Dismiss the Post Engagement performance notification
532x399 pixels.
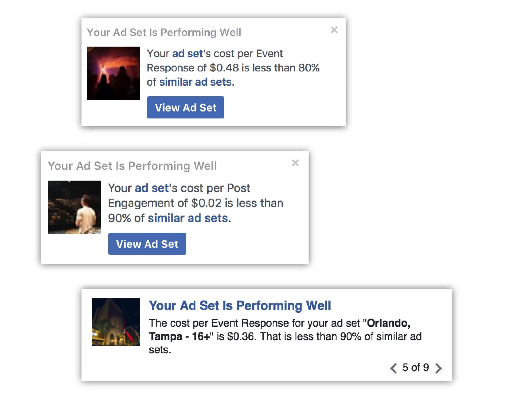coord(295,163)
